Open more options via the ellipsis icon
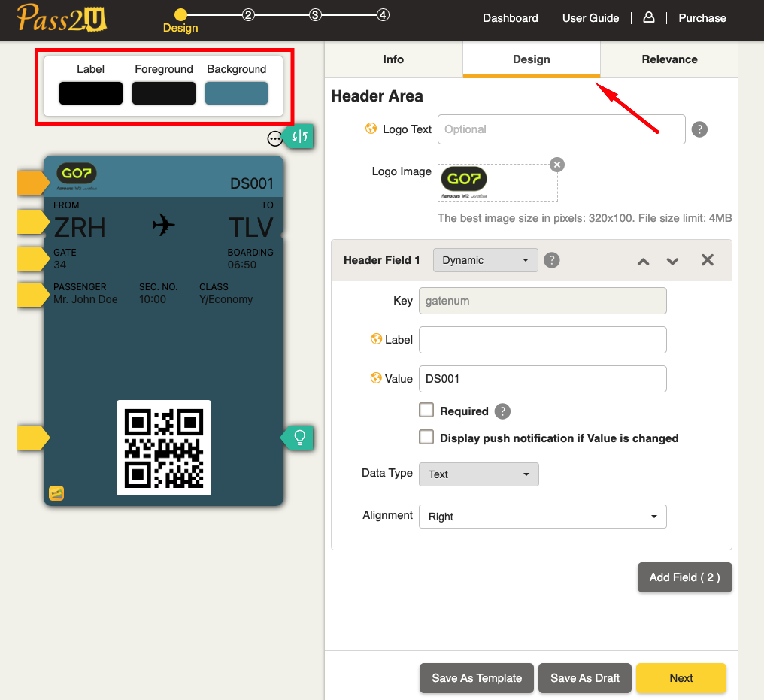 275,138
